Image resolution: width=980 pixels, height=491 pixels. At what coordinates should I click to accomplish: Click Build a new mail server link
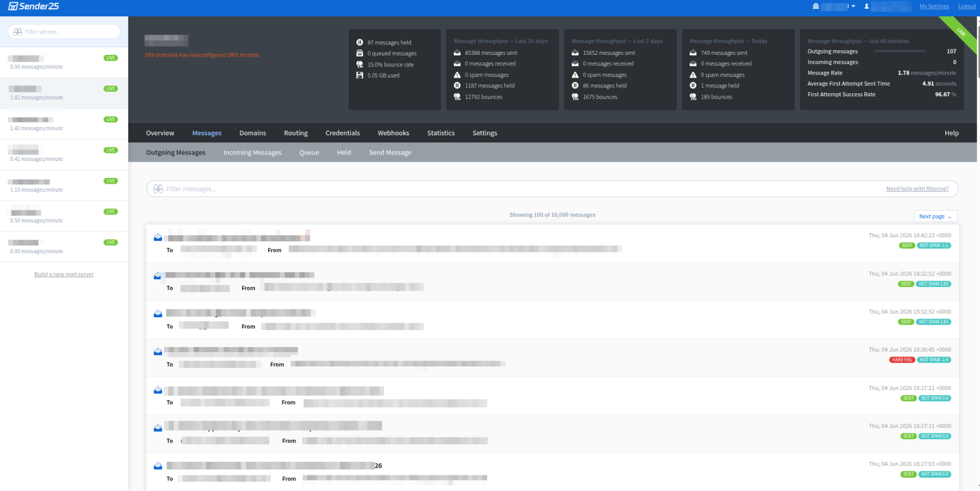pos(64,275)
